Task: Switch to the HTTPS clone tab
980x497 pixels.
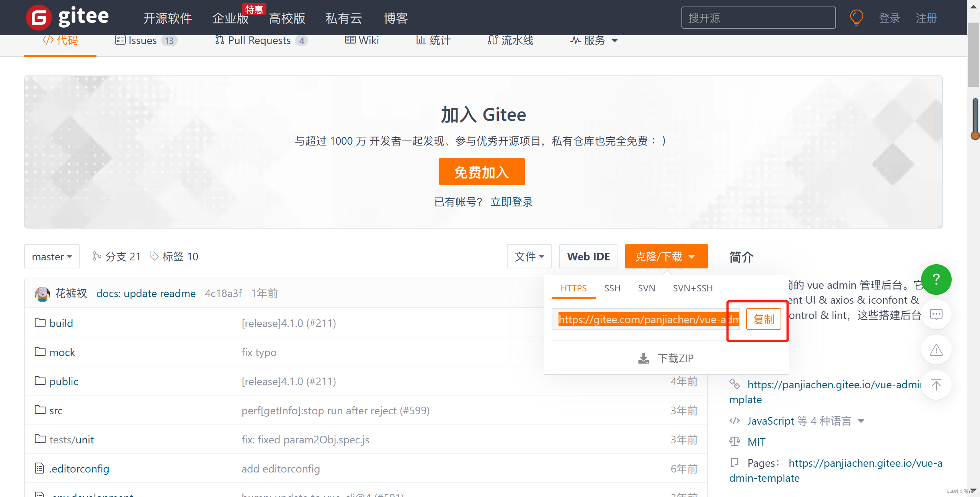Action: pyautogui.click(x=573, y=288)
